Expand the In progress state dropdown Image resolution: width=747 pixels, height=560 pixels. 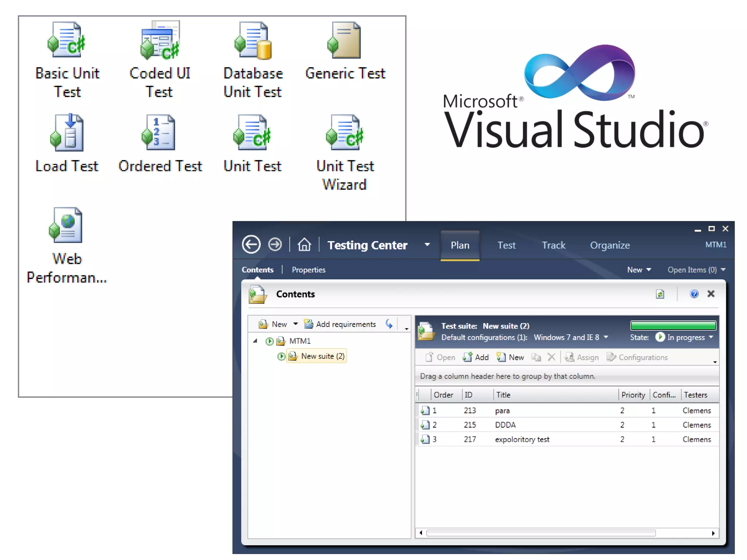tap(711, 337)
